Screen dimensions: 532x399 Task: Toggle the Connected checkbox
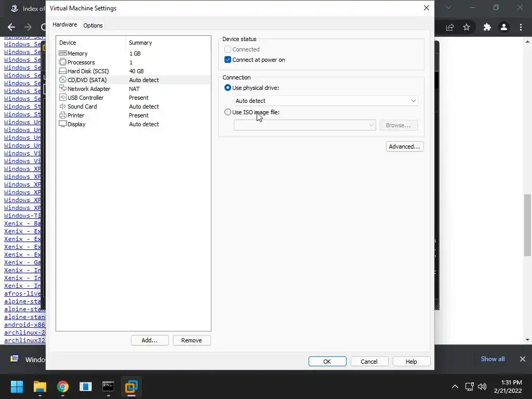click(x=228, y=49)
